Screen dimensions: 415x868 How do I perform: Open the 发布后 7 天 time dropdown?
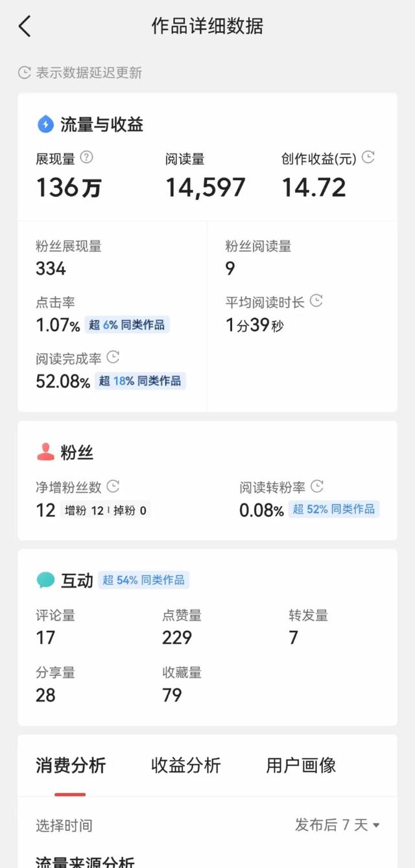(x=337, y=825)
